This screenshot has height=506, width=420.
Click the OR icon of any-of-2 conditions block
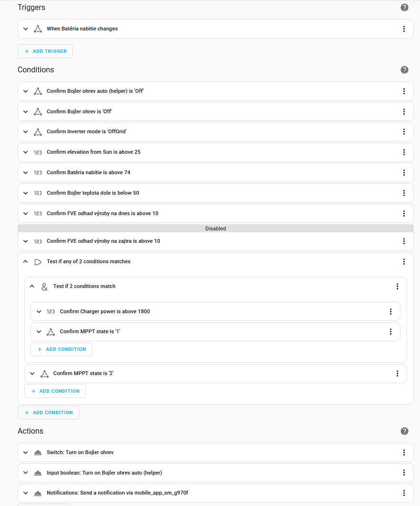click(38, 262)
